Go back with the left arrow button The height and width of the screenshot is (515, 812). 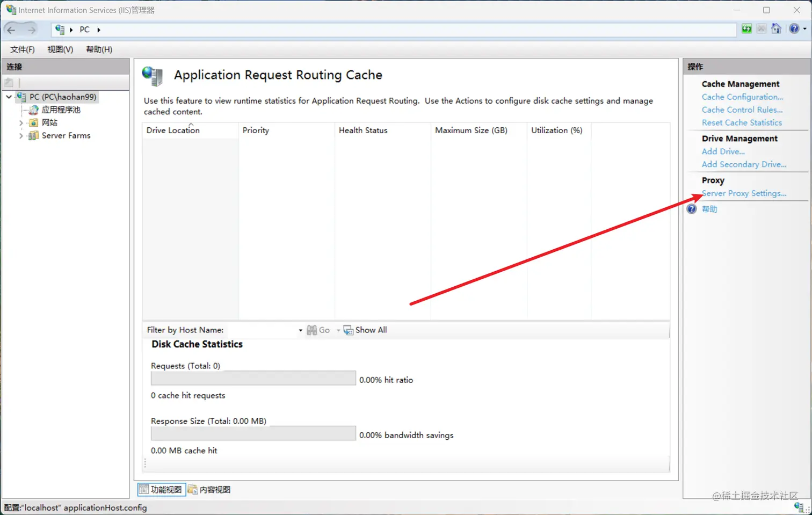coord(11,30)
